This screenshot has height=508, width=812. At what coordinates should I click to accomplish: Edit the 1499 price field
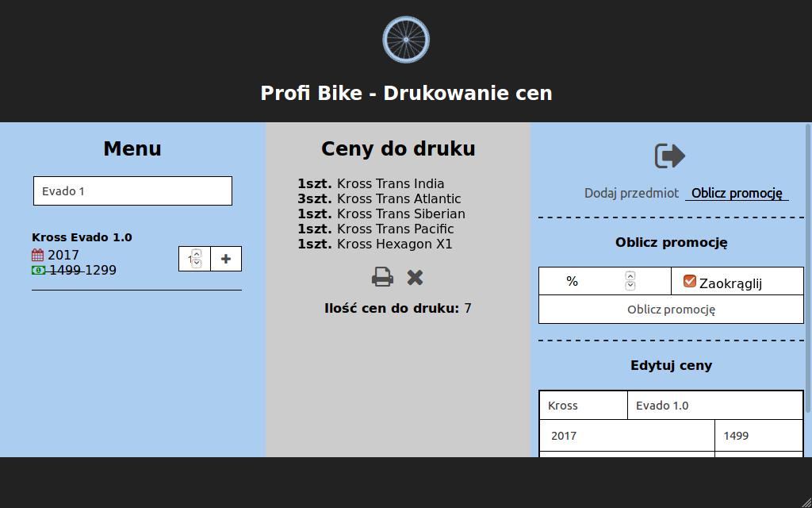(x=759, y=436)
